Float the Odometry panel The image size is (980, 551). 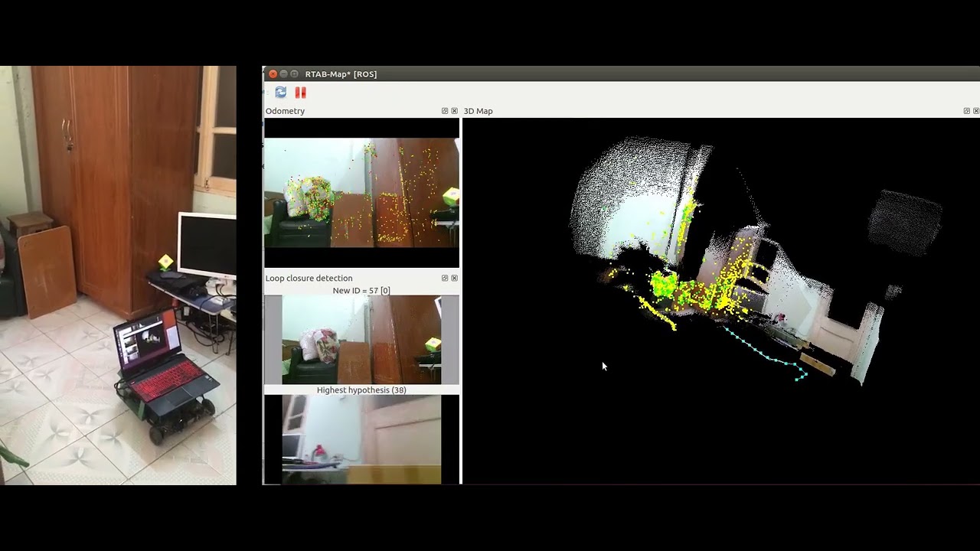click(445, 111)
